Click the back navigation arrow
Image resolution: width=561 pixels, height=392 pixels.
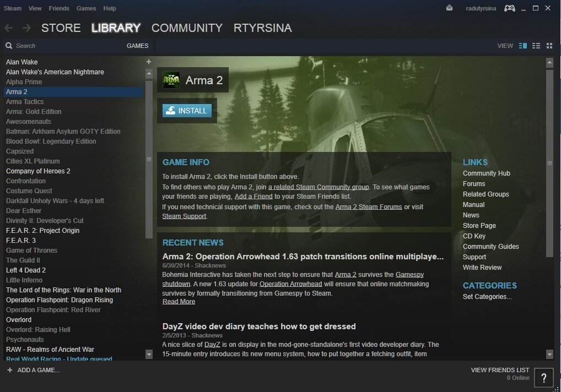pyautogui.click(x=9, y=28)
